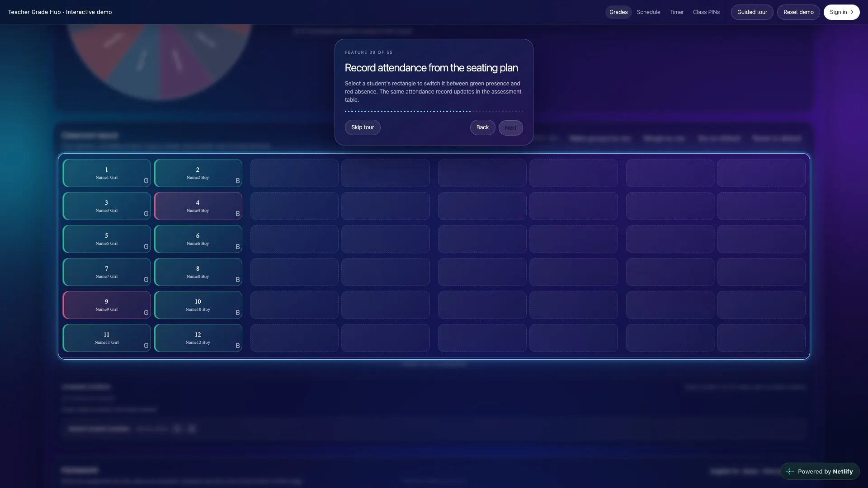The height and width of the screenshot is (488, 868).
Task: Open the Powered by Netlify badge text
Action: [825, 471]
